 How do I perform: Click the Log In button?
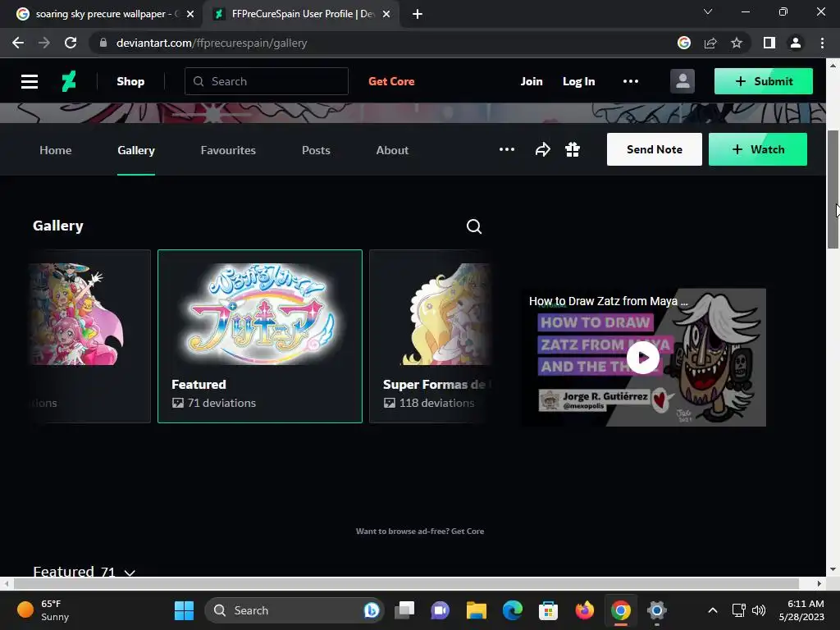coord(578,81)
